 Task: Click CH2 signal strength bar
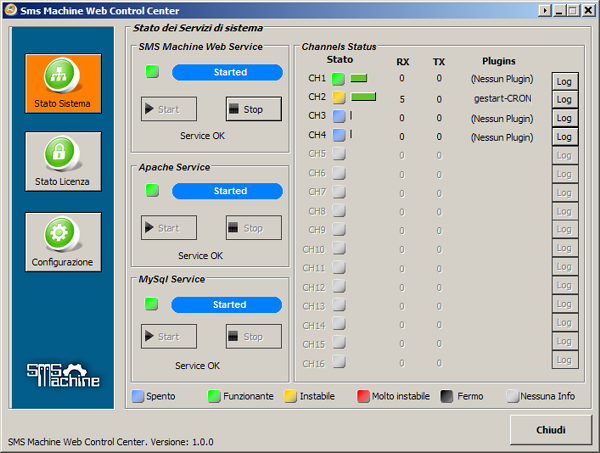coord(364,97)
